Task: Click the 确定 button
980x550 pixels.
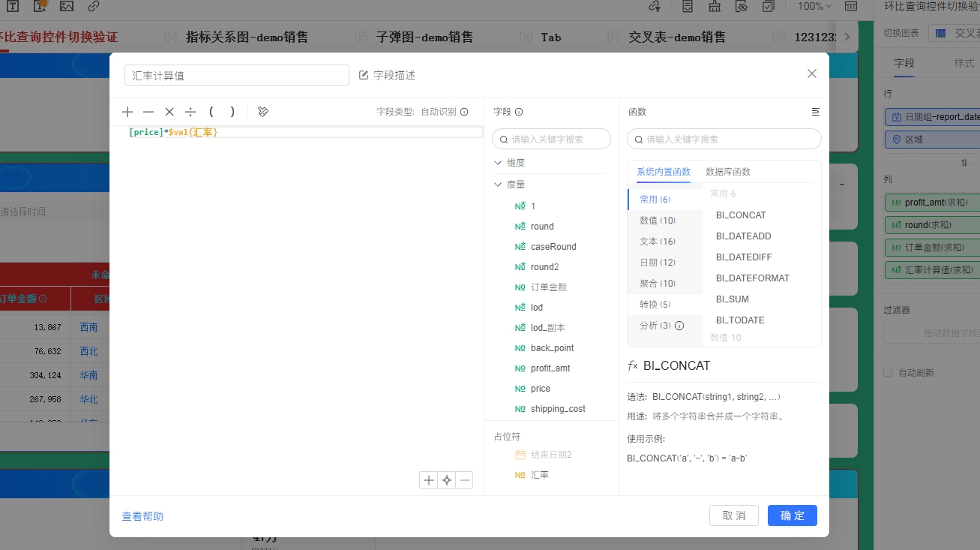Action: pos(792,515)
